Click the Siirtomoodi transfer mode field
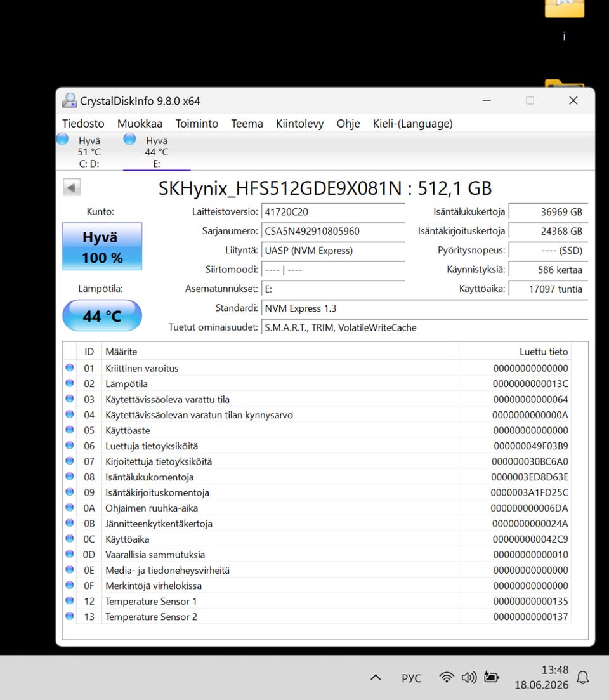 tap(333, 270)
